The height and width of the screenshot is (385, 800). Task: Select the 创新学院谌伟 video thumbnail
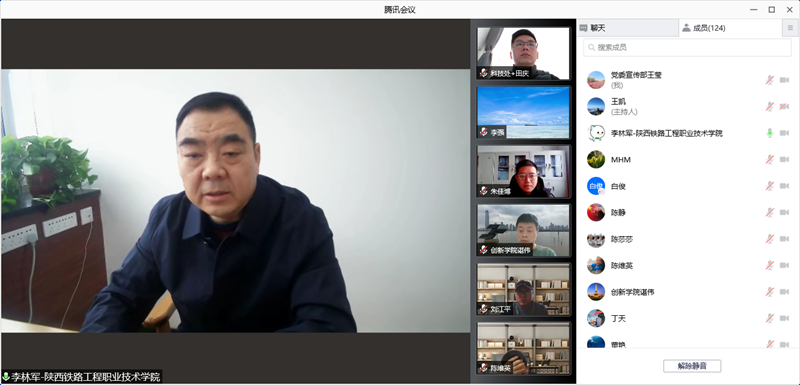click(523, 230)
